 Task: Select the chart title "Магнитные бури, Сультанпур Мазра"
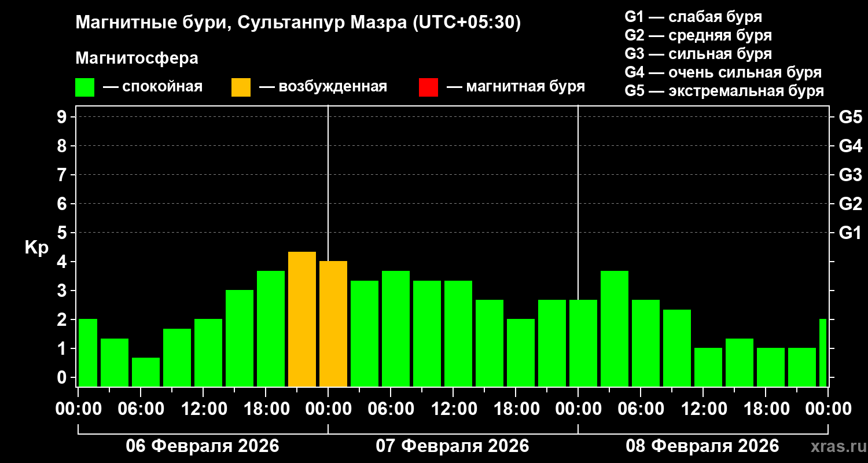241,23
